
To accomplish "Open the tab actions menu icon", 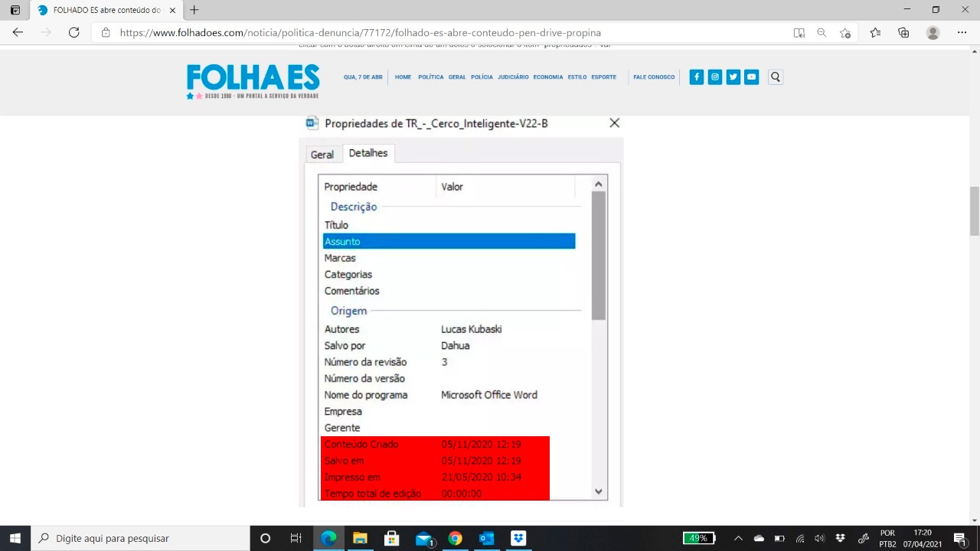I will 15,10.
